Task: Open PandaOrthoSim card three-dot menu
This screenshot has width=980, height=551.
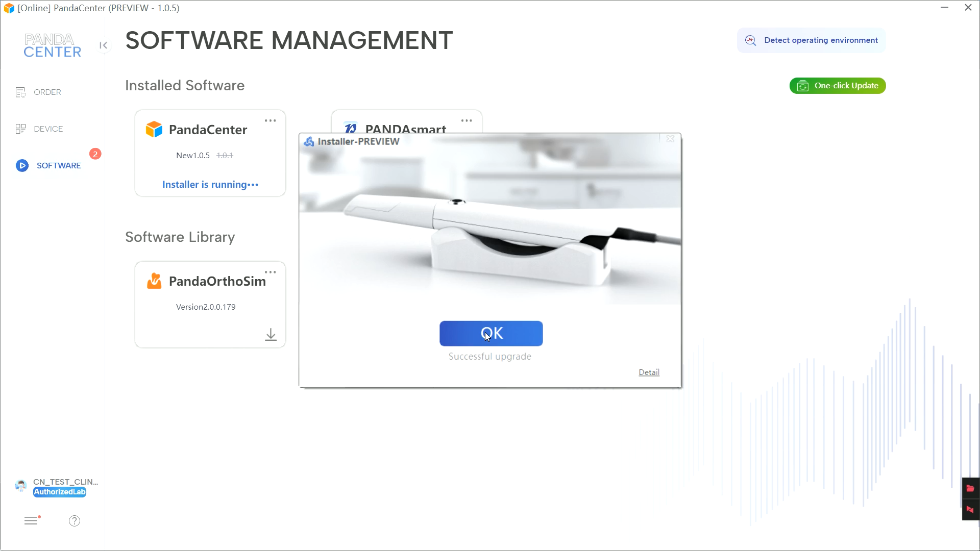Action: pyautogui.click(x=270, y=272)
